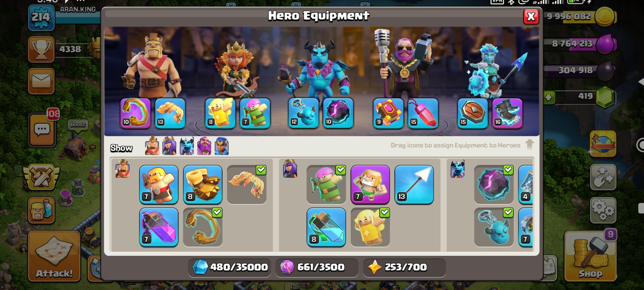Tap the equipped Electro Boots slot

click(x=507, y=113)
